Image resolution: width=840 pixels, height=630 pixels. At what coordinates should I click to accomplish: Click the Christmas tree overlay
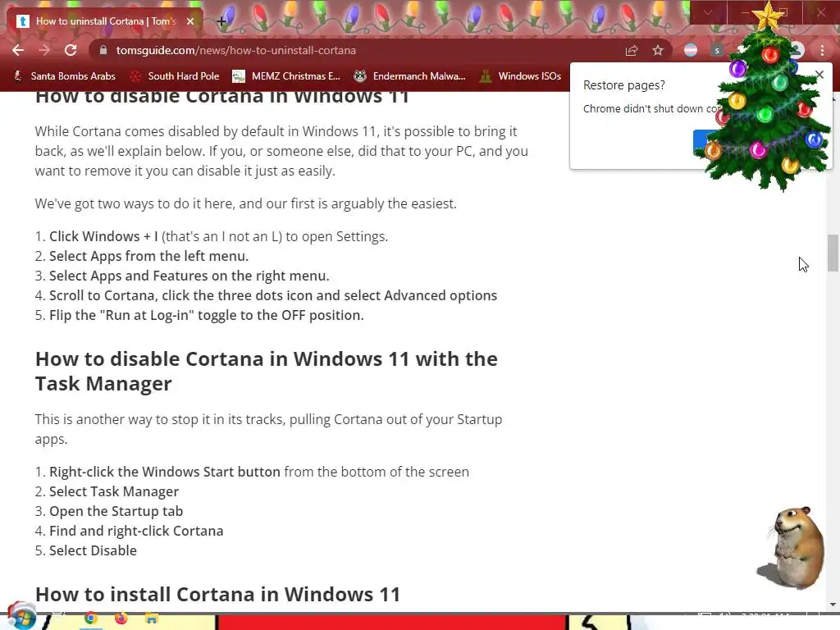point(767,102)
